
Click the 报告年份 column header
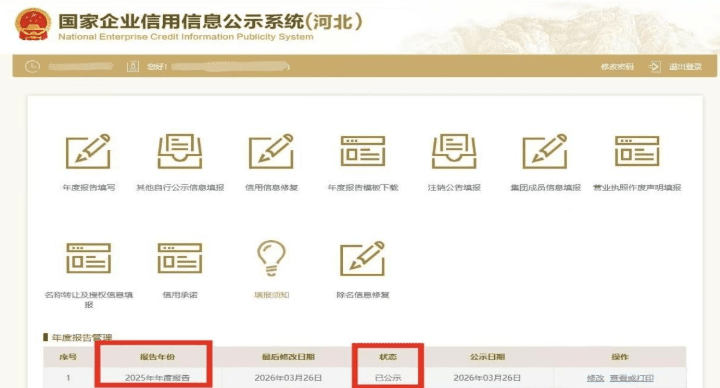(x=157, y=357)
